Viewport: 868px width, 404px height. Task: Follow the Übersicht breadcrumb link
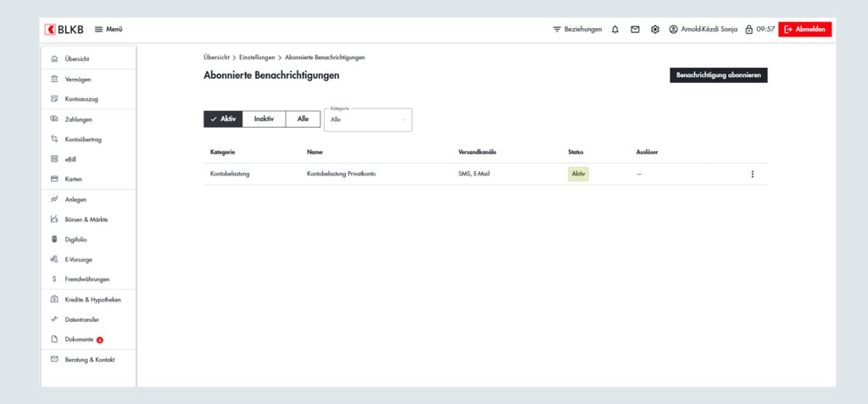click(216, 58)
